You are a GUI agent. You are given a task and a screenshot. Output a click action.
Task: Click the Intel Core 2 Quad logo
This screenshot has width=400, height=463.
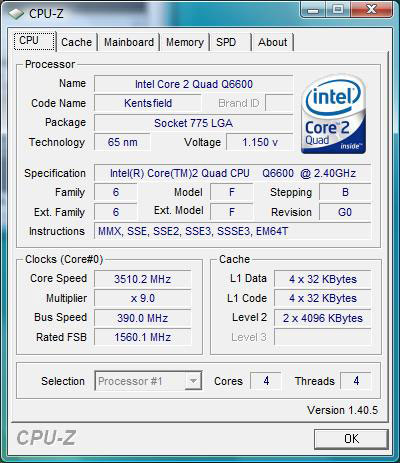point(334,114)
